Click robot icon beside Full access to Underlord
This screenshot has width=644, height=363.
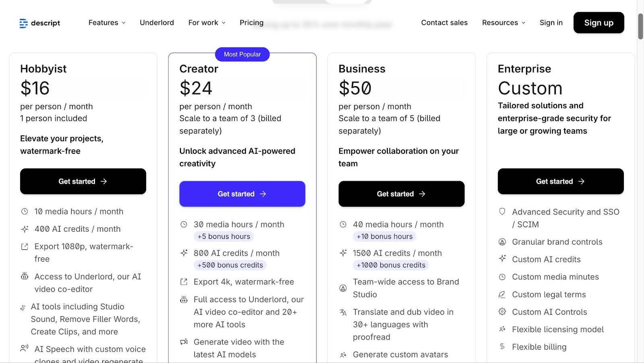[x=184, y=299]
